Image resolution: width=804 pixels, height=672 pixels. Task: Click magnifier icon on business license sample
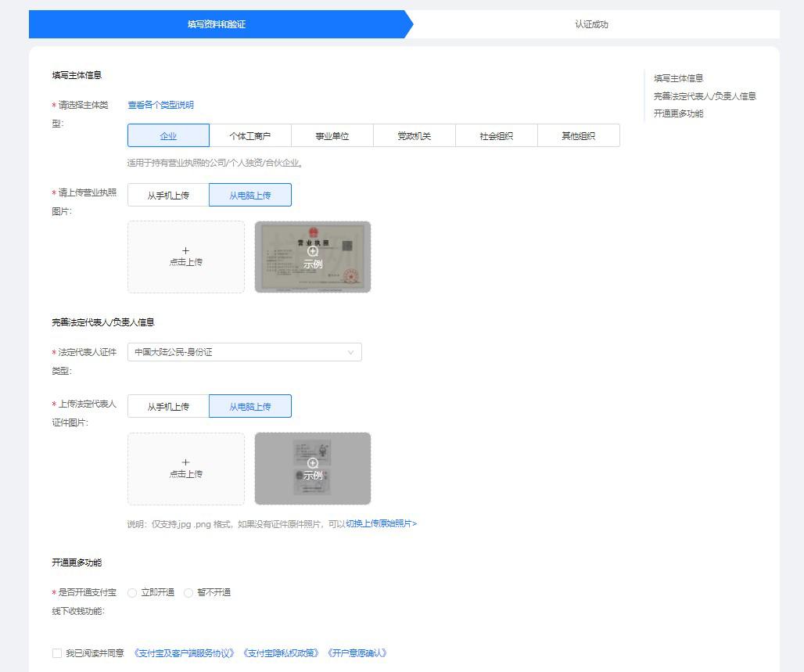pyautogui.click(x=313, y=251)
